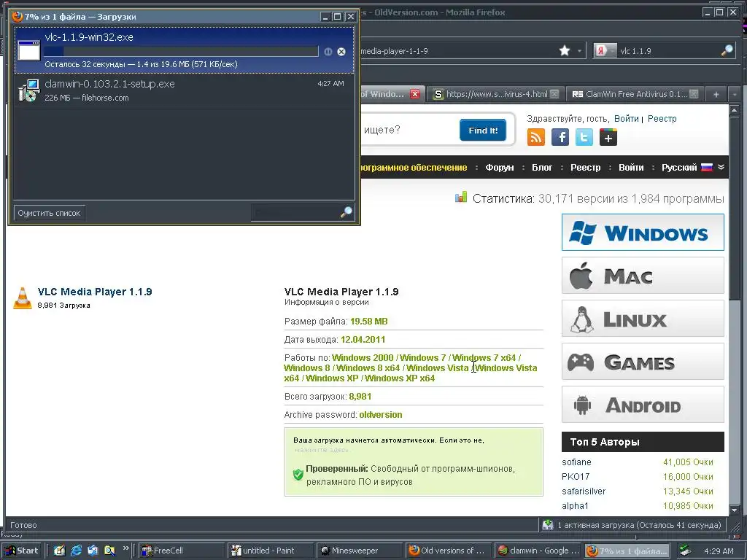The height and width of the screenshot is (560, 747).
Task: Expand the 'Русский' language dropdown
Action: pos(693,168)
